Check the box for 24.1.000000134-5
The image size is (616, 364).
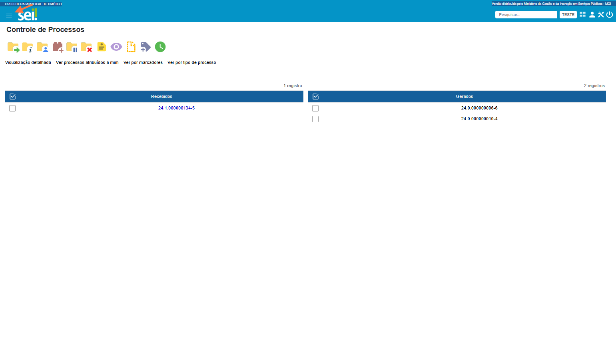(x=12, y=108)
